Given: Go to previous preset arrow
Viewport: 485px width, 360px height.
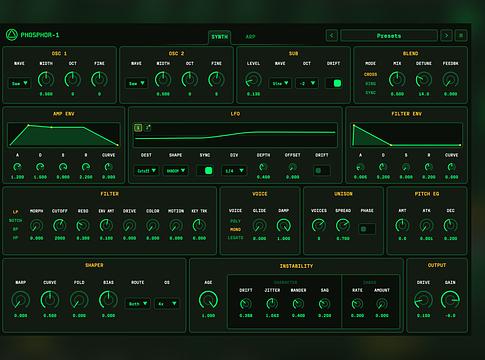Looking at the screenshot, I should 332,35.
